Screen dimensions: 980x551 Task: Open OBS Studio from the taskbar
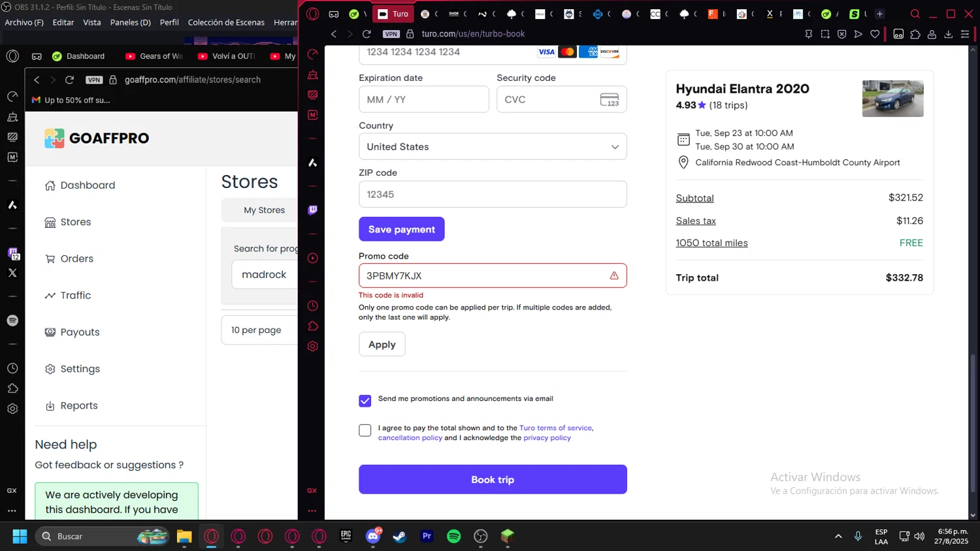click(481, 536)
